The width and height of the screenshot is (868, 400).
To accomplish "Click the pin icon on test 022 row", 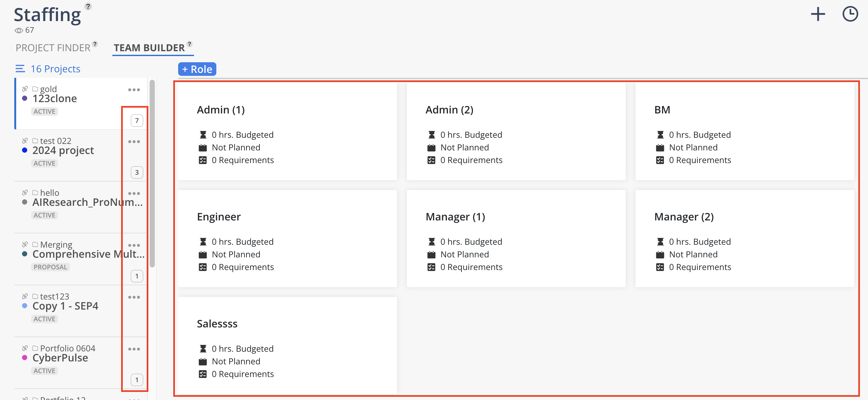I will coord(25,141).
